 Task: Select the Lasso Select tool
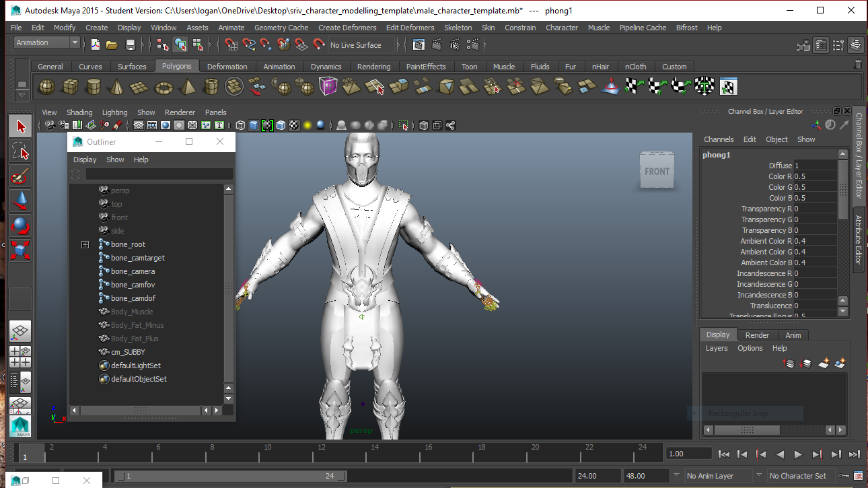pos(20,150)
